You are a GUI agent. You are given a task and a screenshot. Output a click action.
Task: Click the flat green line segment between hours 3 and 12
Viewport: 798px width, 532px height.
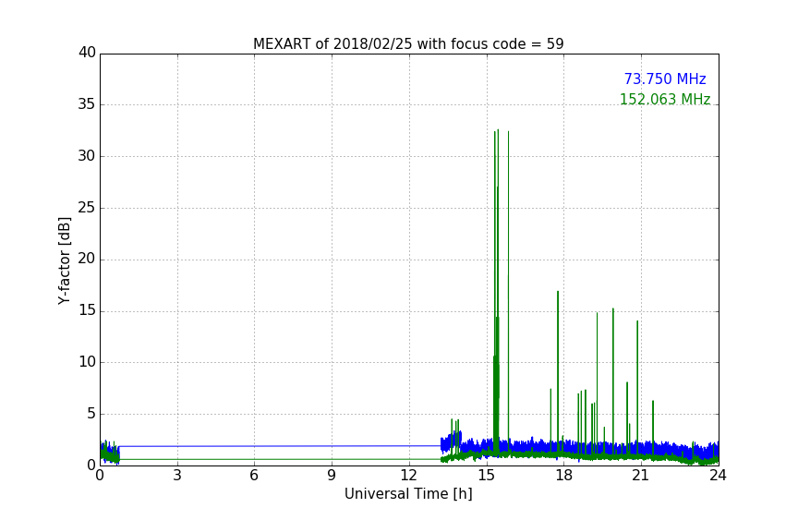pos(280,459)
